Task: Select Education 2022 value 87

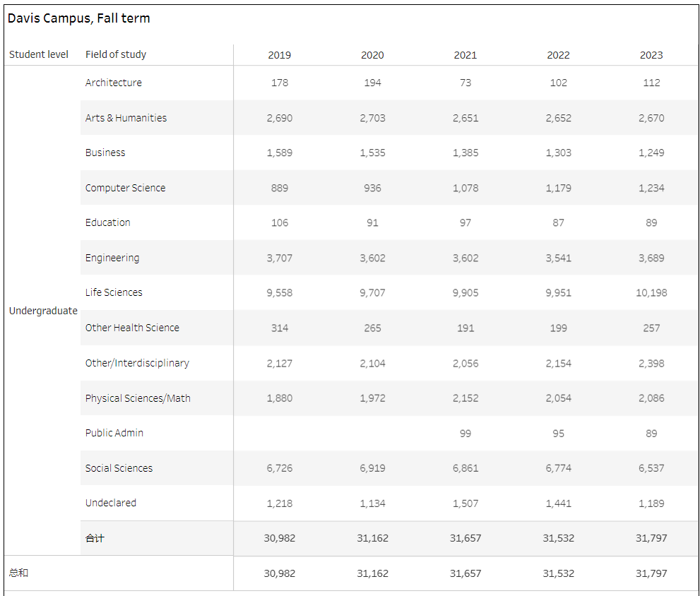Action: point(559,222)
